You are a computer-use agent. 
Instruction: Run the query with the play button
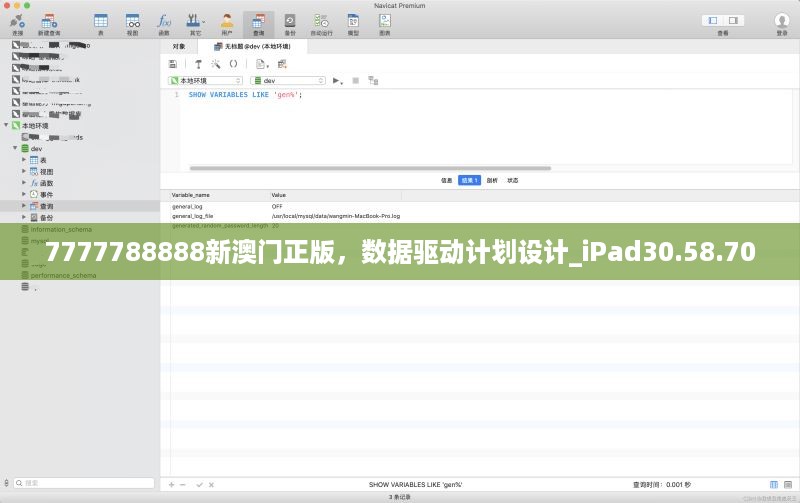(336, 81)
